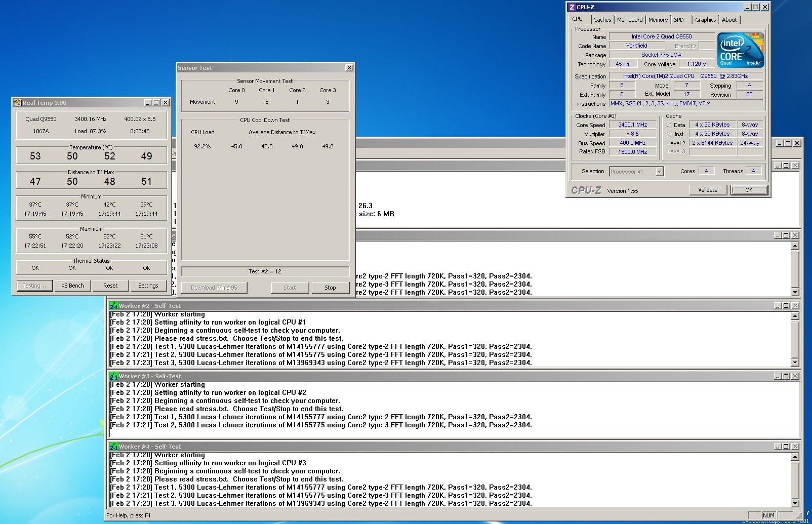Click the Instructions MMX, SSE field

point(686,103)
